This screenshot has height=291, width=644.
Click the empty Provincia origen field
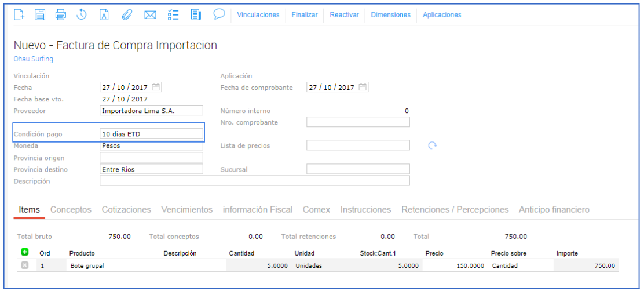tap(152, 158)
